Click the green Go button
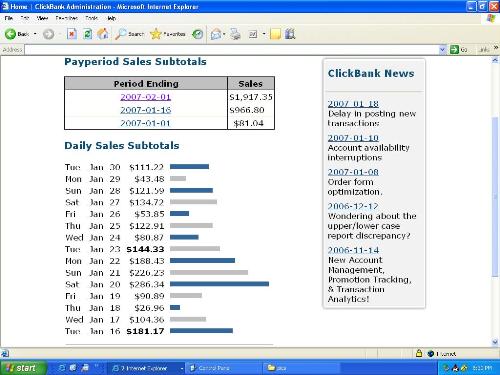Screen dimensions: 500x375 pyautogui.click(x=459, y=50)
